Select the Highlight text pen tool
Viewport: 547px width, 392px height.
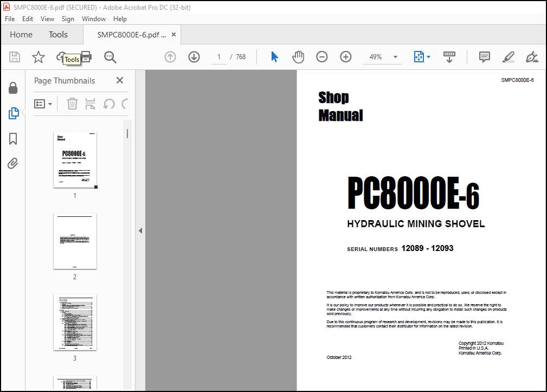click(509, 57)
